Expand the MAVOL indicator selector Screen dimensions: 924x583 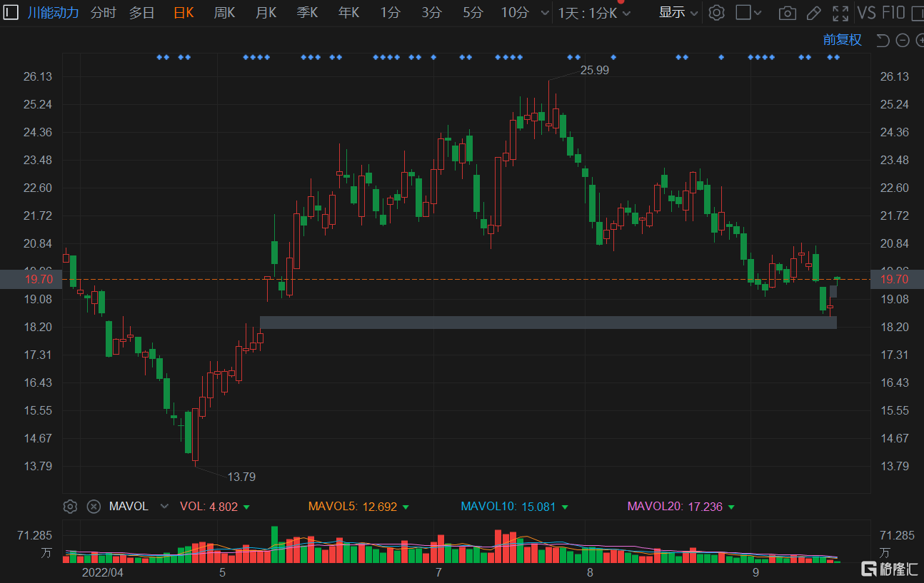164,507
